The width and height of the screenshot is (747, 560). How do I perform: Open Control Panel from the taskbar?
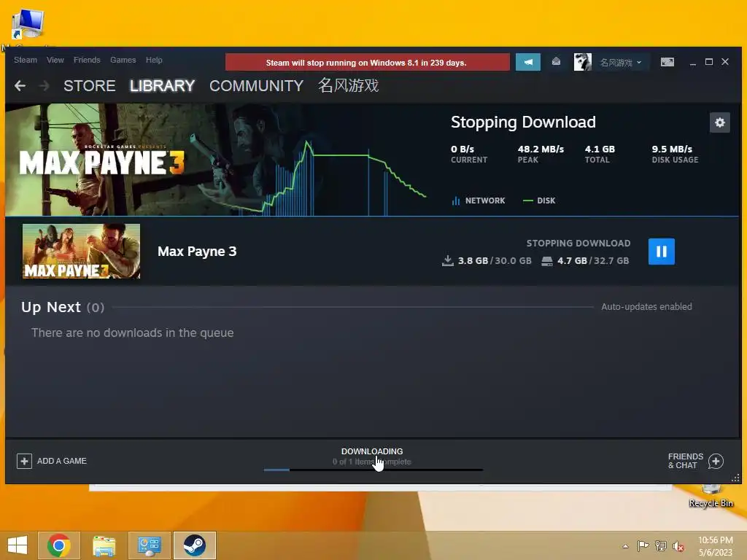(x=149, y=545)
